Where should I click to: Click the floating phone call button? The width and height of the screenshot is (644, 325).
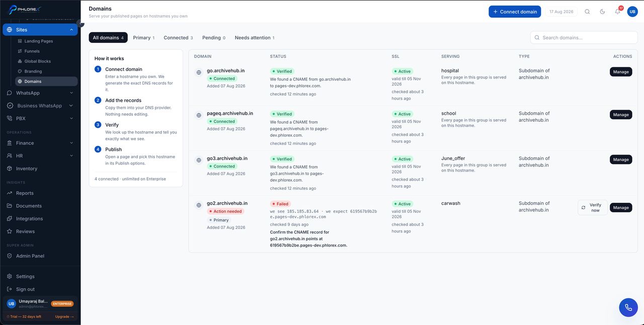click(x=628, y=307)
